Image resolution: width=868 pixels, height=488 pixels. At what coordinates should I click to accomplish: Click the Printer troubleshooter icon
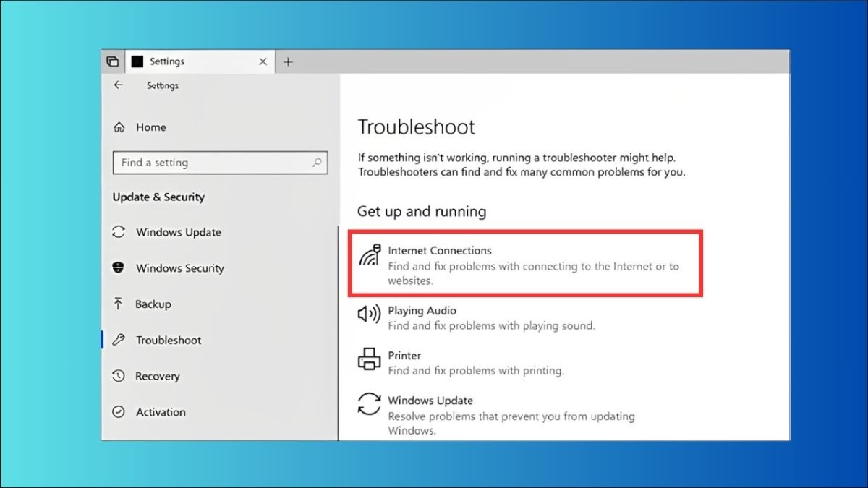(369, 359)
